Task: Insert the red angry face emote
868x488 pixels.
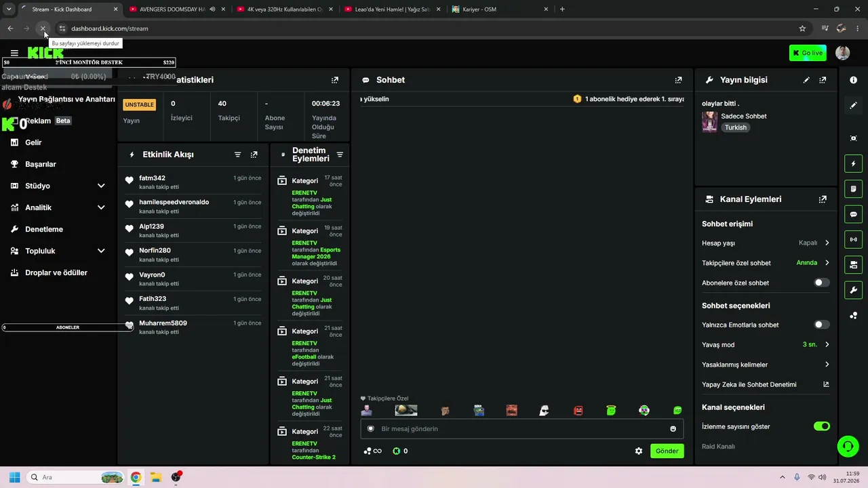Action: (578, 411)
